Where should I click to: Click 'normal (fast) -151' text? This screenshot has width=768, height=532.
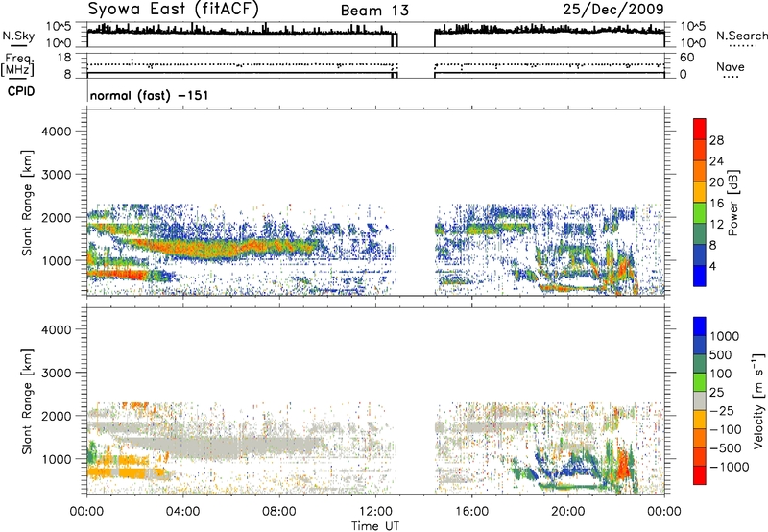[150, 95]
